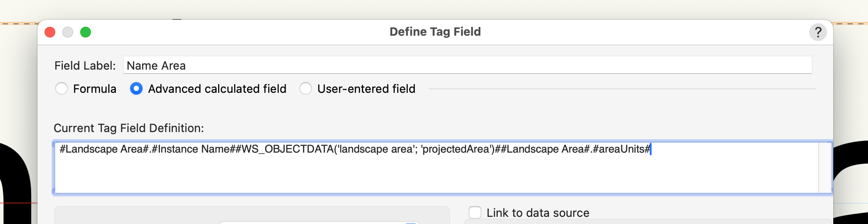Image resolution: width=868 pixels, height=224 pixels.
Task: Place cursor at areaUnits in definition
Action: point(622,149)
